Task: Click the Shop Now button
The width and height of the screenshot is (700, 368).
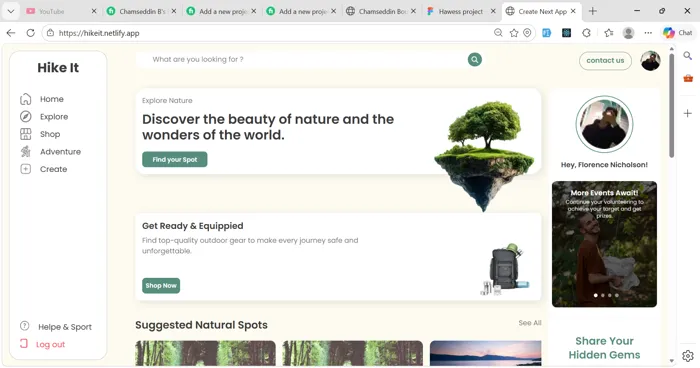Action: point(161,285)
